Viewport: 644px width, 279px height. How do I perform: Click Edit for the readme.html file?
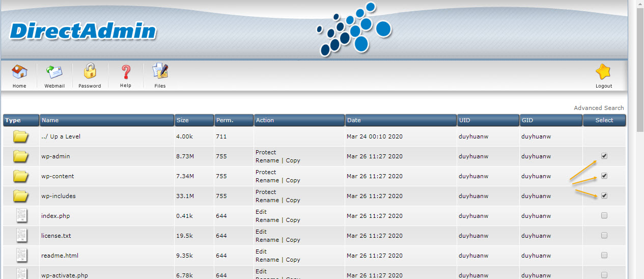coord(261,252)
